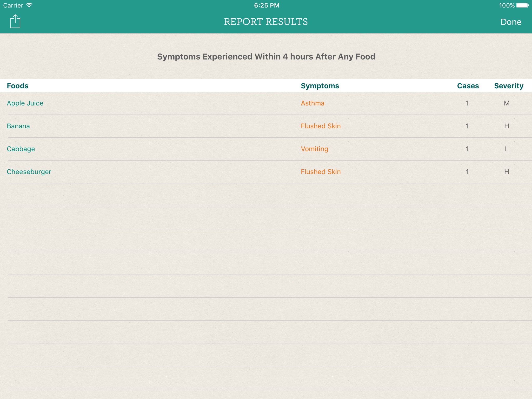Tap the Cases column header
532x399 pixels.
click(468, 86)
